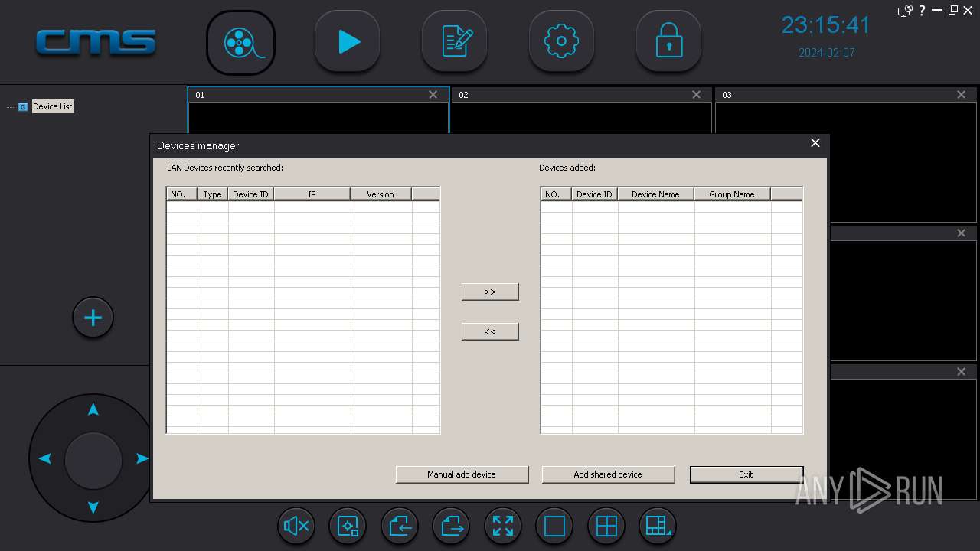Open the live preview film reel icon
Screen dimensions: 980x551
[x=240, y=43]
